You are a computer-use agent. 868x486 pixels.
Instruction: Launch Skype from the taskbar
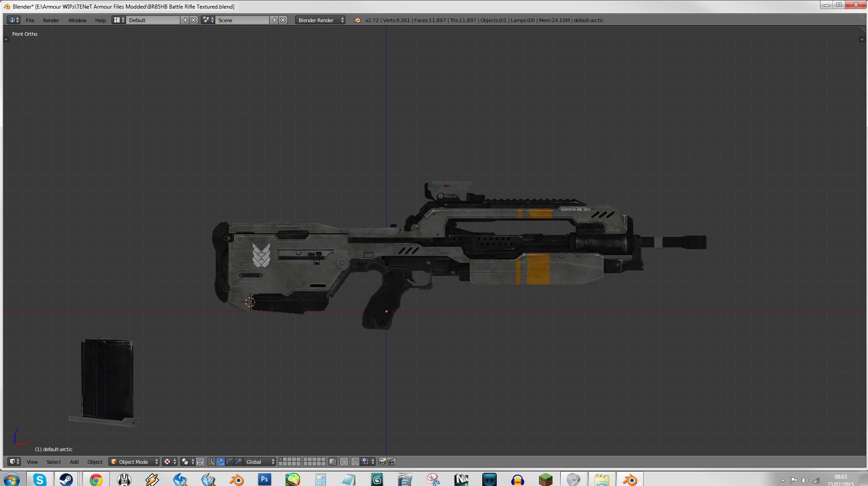(39, 479)
